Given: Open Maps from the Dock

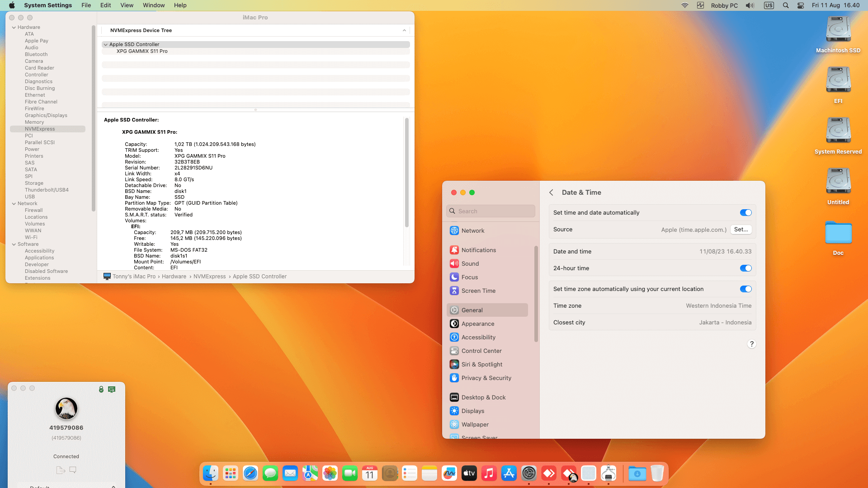Looking at the screenshot, I should [x=310, y=473].
